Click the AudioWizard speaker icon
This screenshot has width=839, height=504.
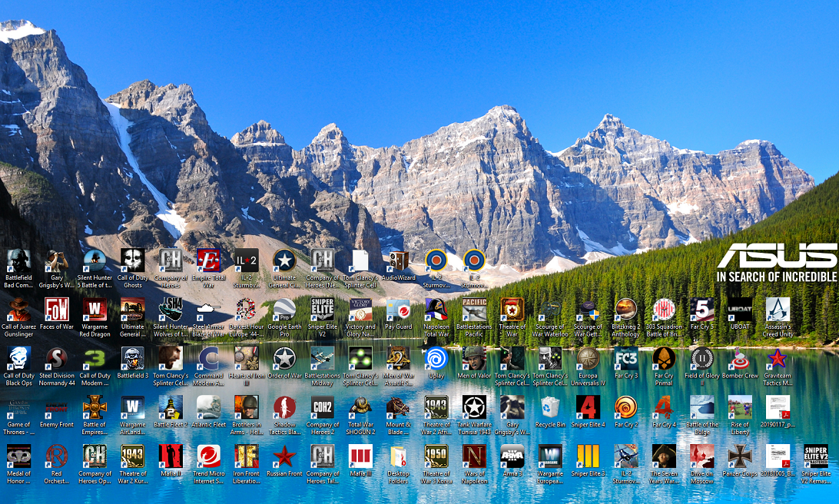pyautogui.click(x=398, y=261)
